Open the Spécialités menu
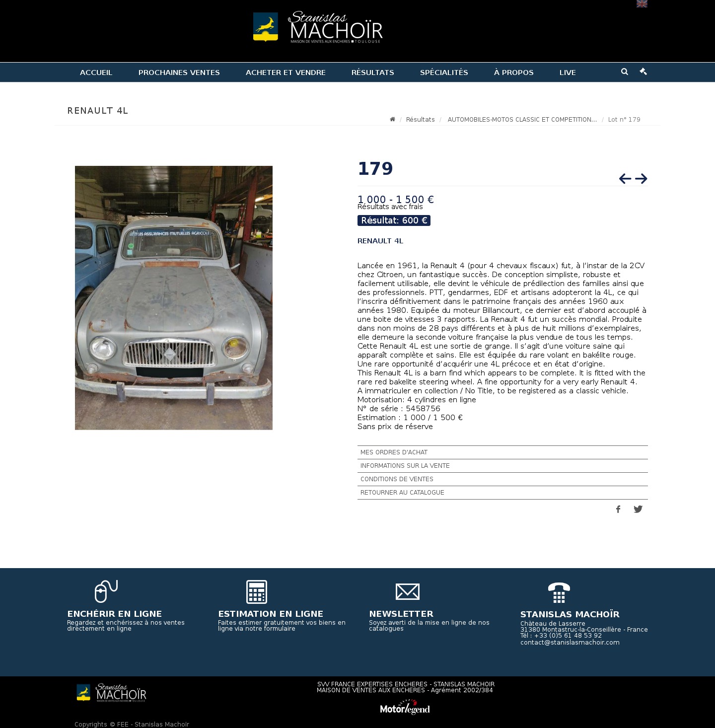 click(444, 73)
